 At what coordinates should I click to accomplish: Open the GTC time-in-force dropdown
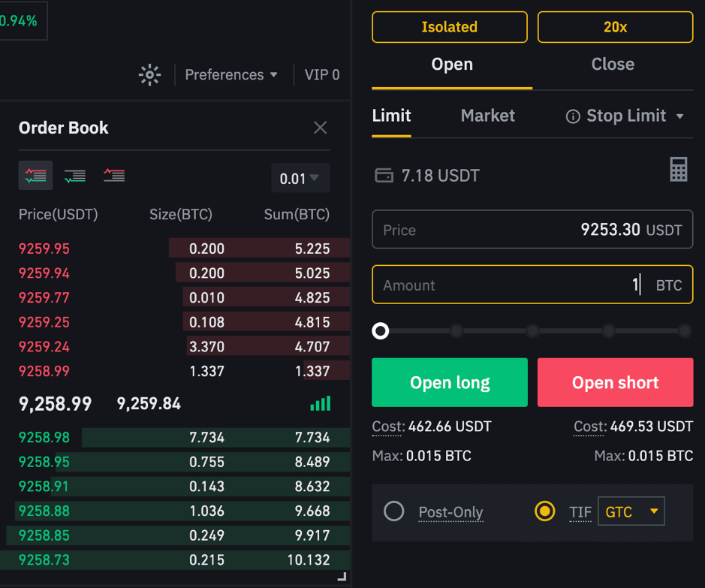pos(631,511)
